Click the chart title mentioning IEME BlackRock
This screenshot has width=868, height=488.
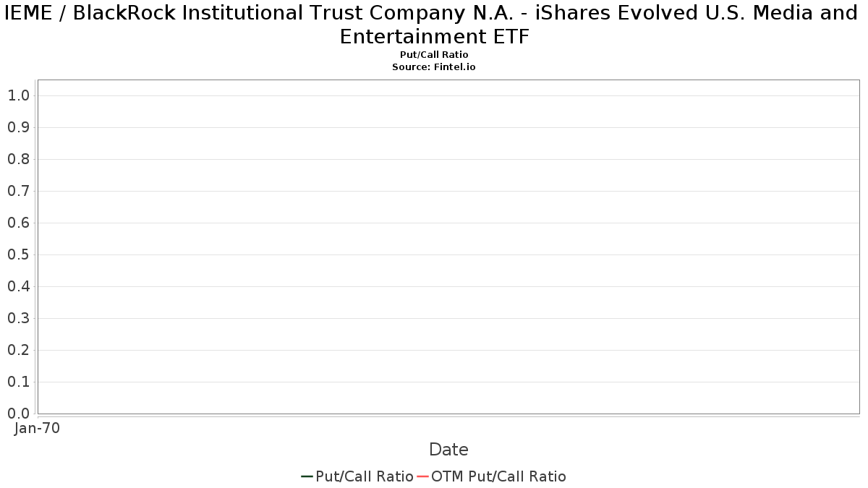click(x=434, y=25)
